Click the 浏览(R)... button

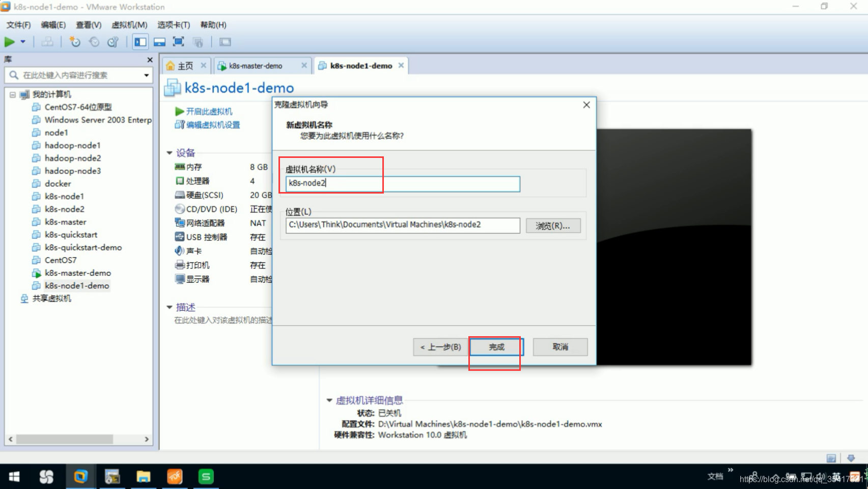coord(553,226)
